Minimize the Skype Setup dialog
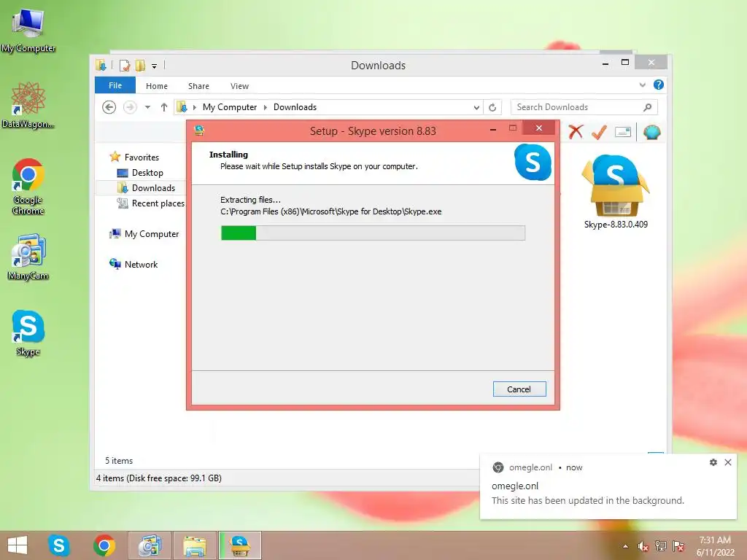 point(493,129)
